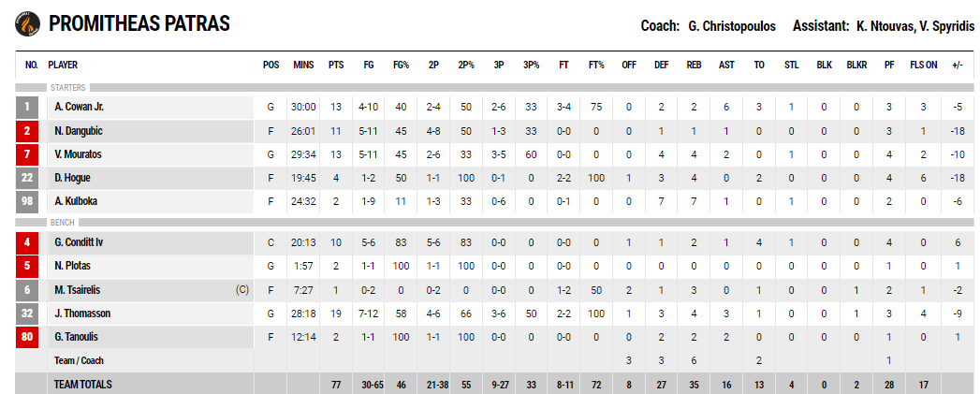Click the MINS column header
Screen dimensions: 980x394
[x=303, y=65]
